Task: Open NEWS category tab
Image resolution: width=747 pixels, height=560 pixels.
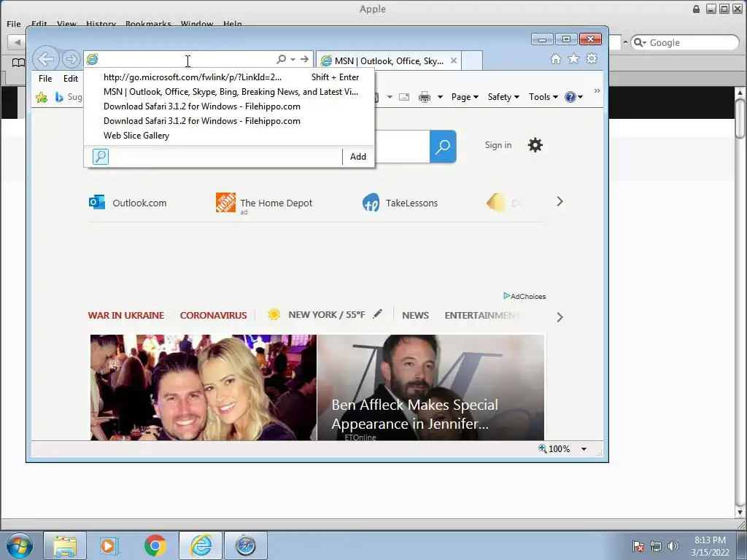Action: coord(415,315)
